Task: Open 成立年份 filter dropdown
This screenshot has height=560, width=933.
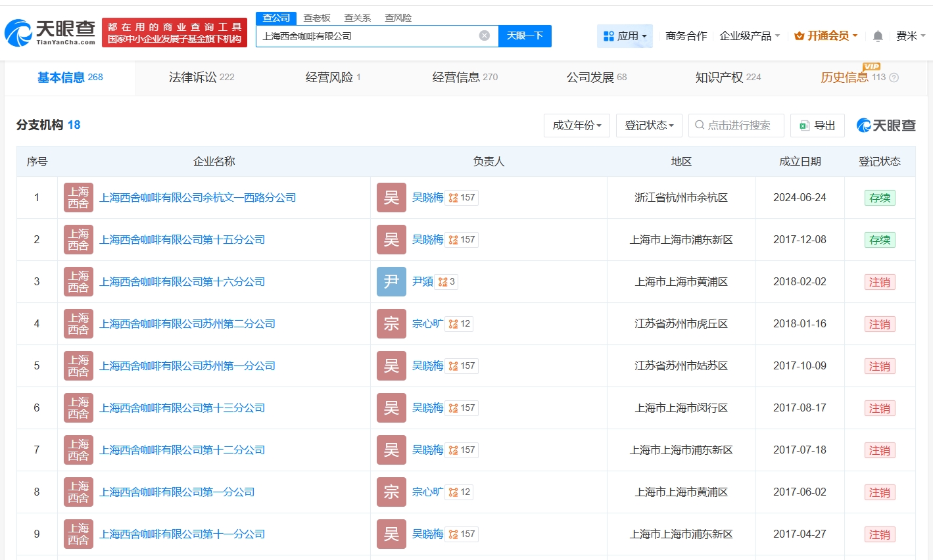Action: 577,126
